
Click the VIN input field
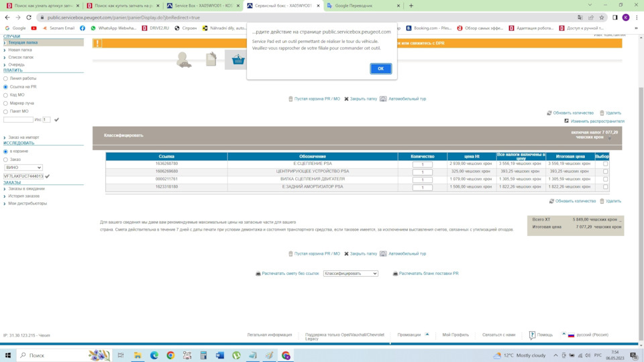tap(23, 176)
